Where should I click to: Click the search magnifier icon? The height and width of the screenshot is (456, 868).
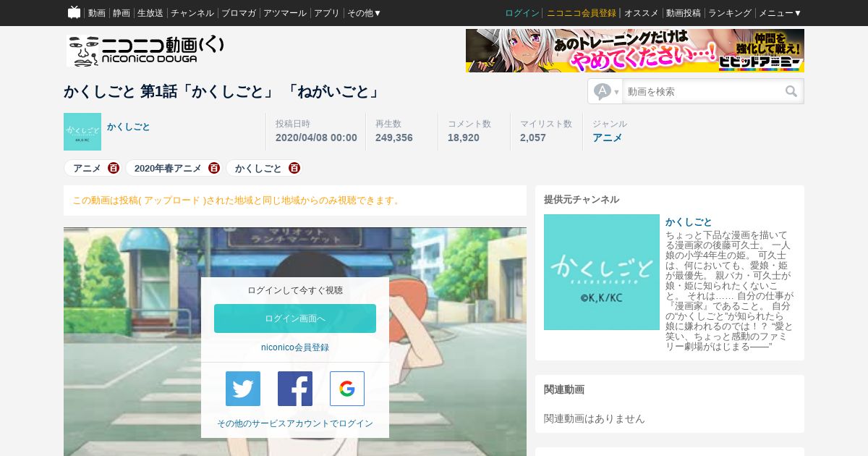point(791,91)
